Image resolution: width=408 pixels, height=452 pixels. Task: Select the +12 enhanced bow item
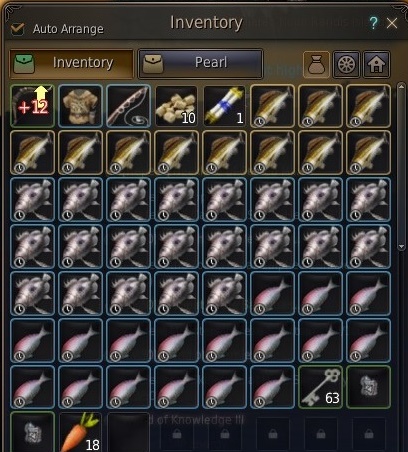coord(32,106)
